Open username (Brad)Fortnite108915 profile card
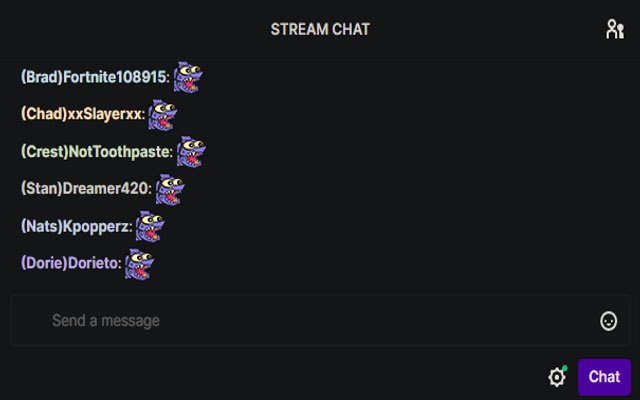 tap(95, 77)
